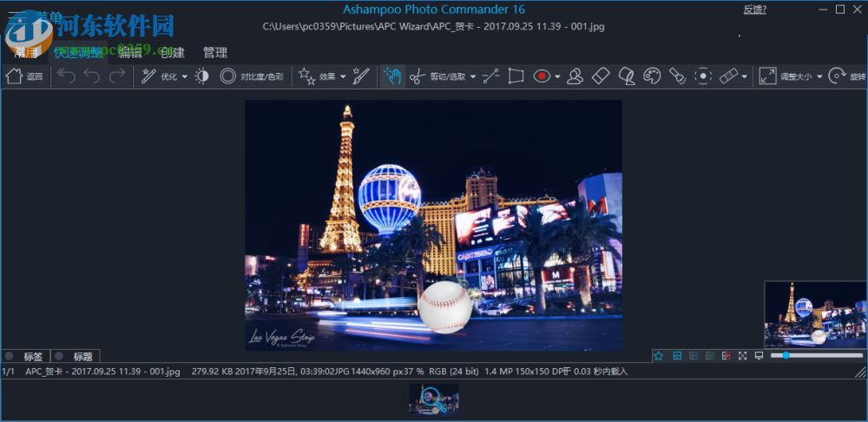The image size is (868, 422).
Task: Click the portrait silhouette clone icon
Action: (x=575, y=76)
